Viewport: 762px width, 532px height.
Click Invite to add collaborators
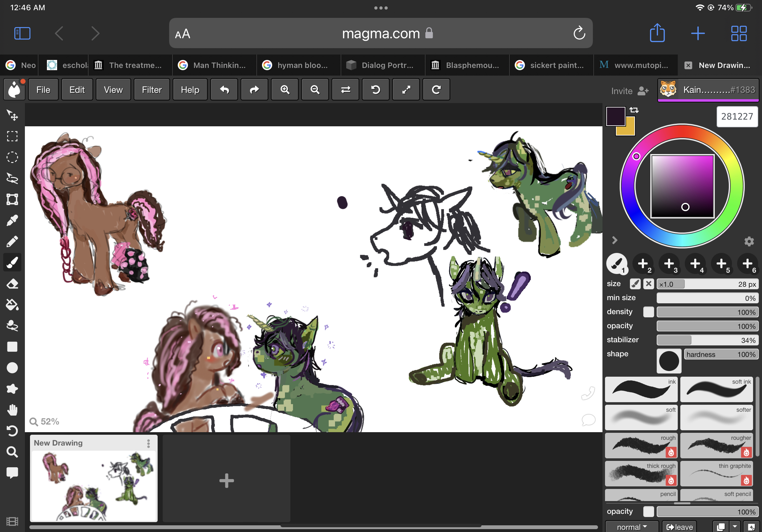pos(630,91)
